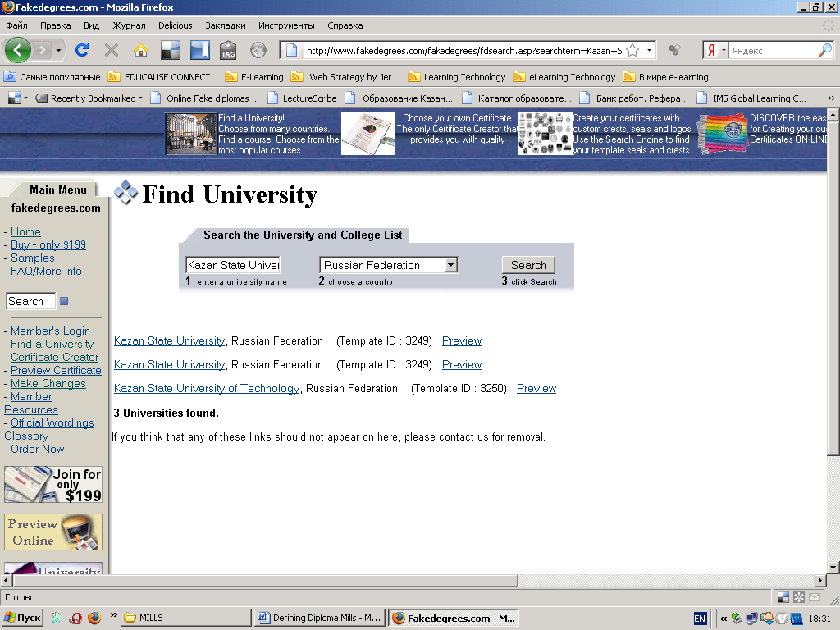Click into the Yandex search field
Image resolution: width=840 pixels, height=630 pixels.
click(x=773, y=50)
